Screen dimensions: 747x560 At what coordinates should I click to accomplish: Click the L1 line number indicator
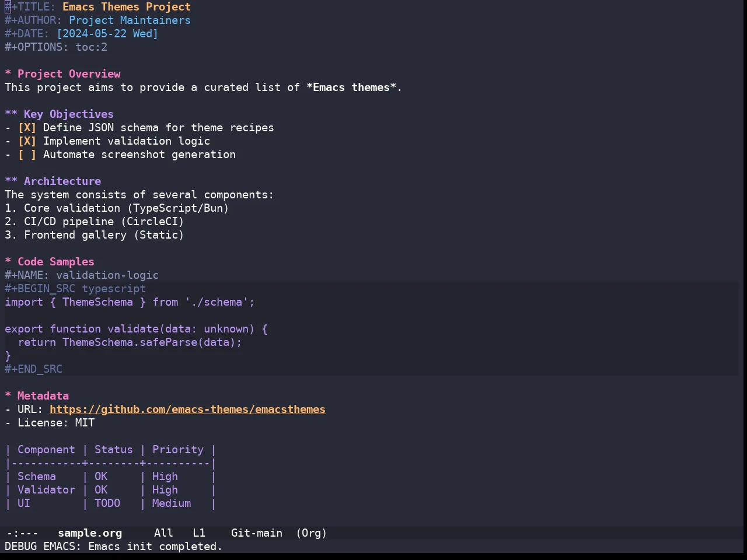[199, 533]
